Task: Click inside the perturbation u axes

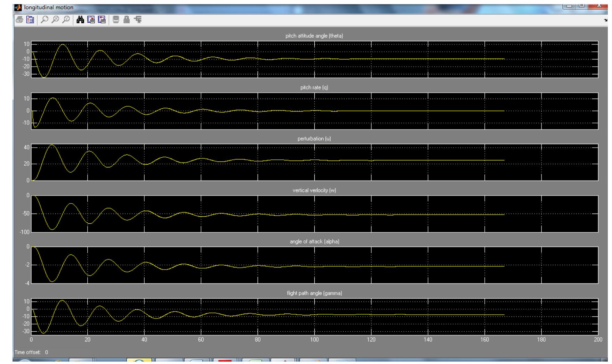Action: 315,162
